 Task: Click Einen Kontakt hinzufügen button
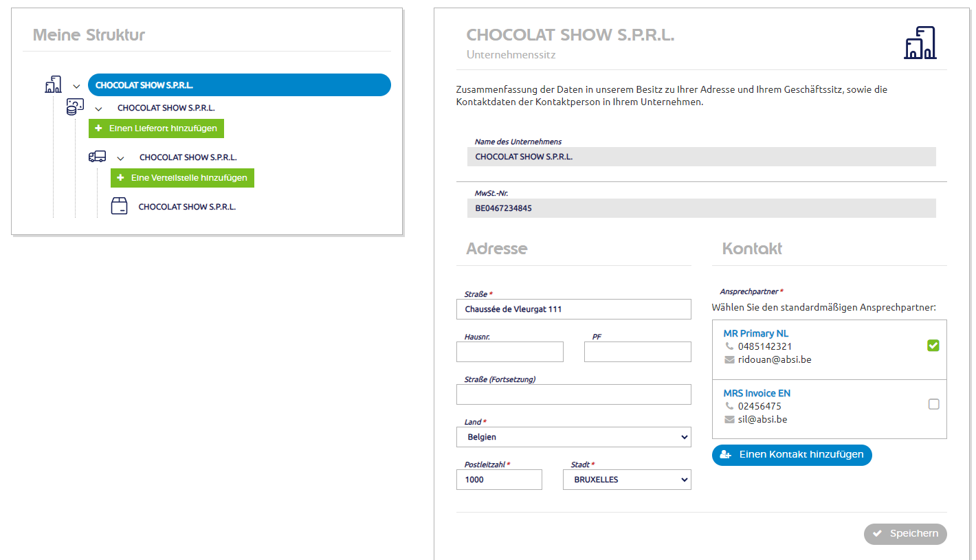click(x=792, y=455)
